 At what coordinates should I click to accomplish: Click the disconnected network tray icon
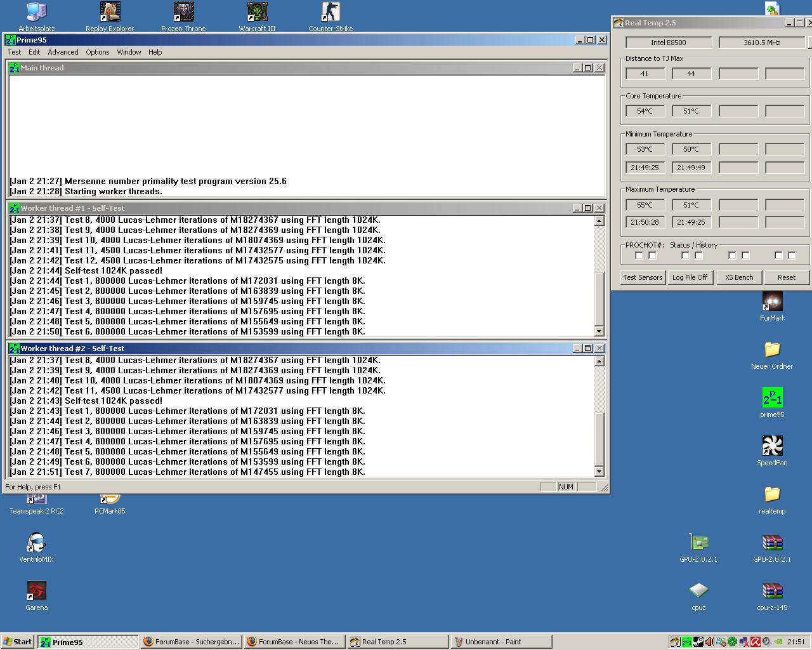[x=744, y=642]
